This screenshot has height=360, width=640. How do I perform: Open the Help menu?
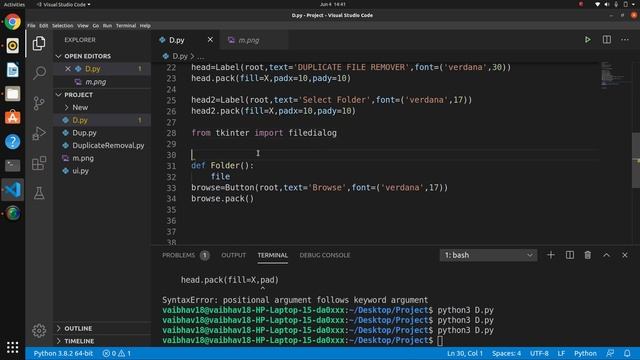coord(145,25)
